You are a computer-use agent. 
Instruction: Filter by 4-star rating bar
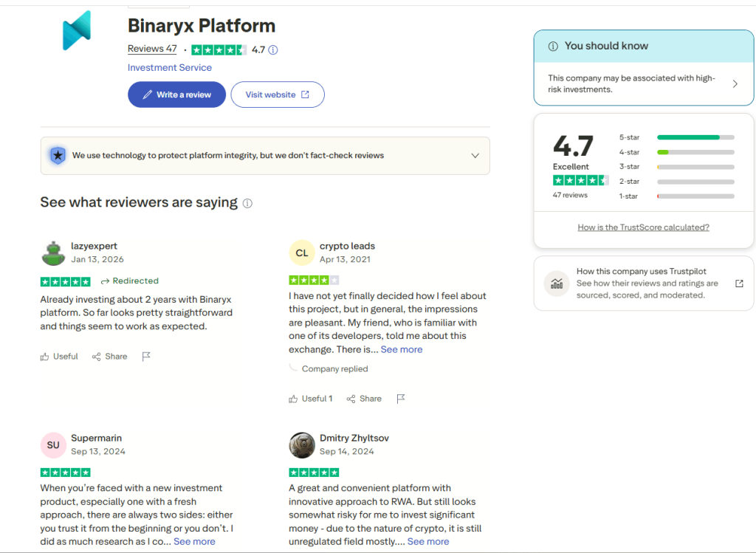click(677, 152)
